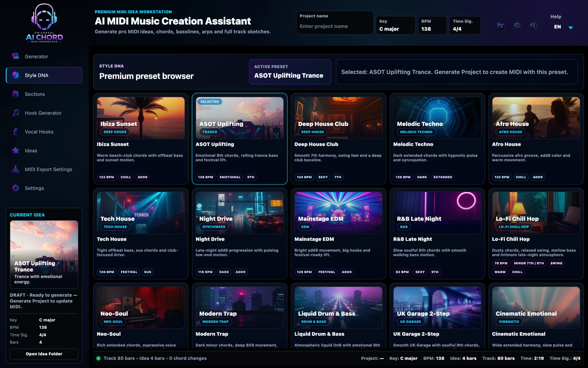Click the info icon in header

pos(533,26)
